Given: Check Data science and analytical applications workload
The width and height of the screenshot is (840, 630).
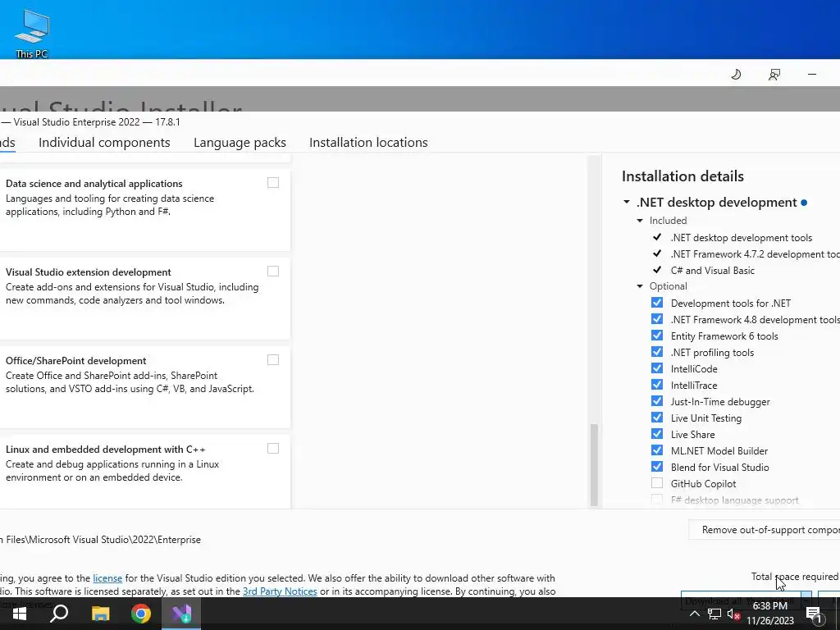Looking at the screenshot, I should pyautogui.click(x=273, y=183).
